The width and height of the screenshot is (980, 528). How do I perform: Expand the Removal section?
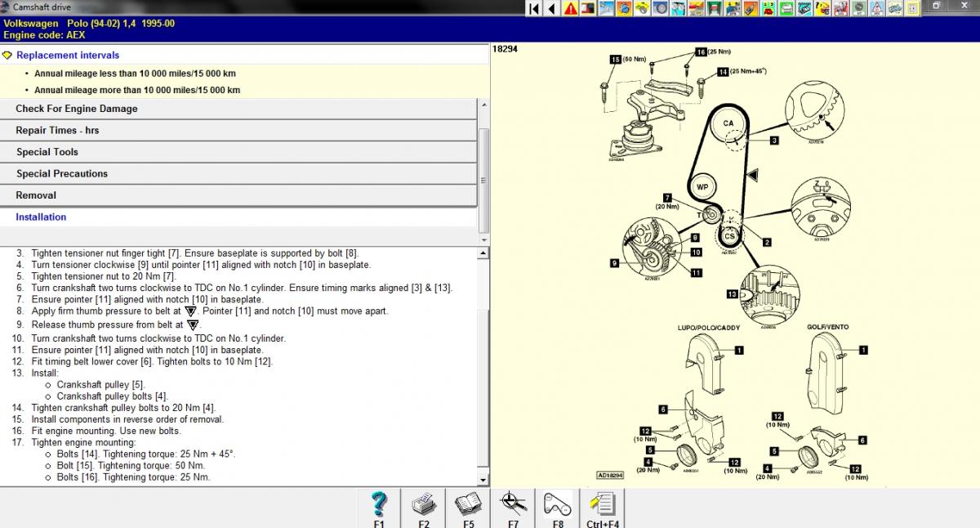click(238, 195)
